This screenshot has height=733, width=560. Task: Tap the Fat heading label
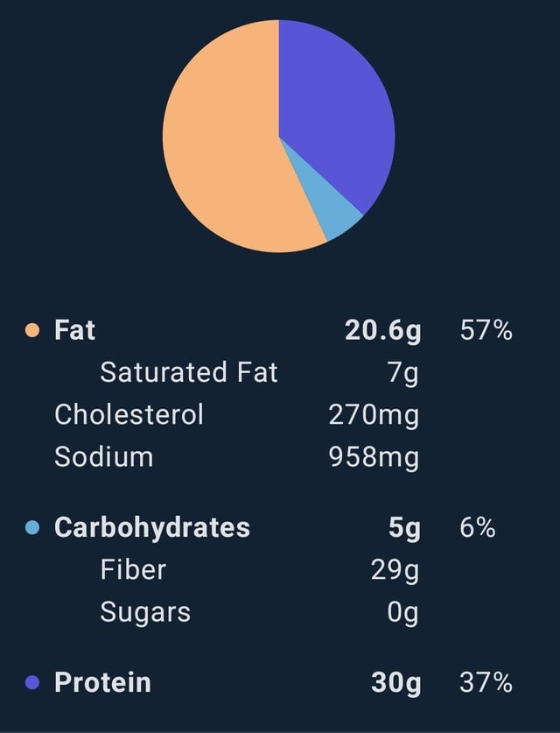point(74,330)
